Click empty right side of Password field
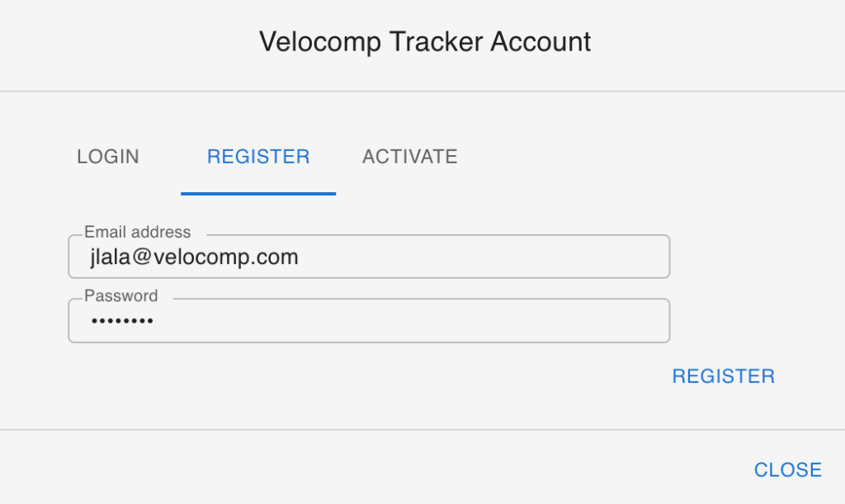Viewport: 845px width, 504px height. pyautogui.click(x=536, y=321)
